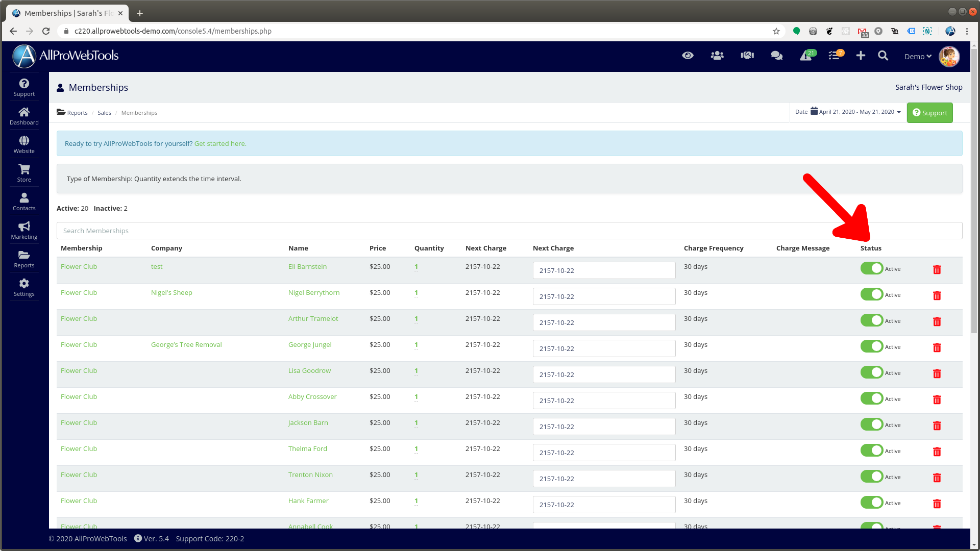The height and width of the screenshot is (551, 980).
Task: Click version info icon in footer
Action: [138, 538]
